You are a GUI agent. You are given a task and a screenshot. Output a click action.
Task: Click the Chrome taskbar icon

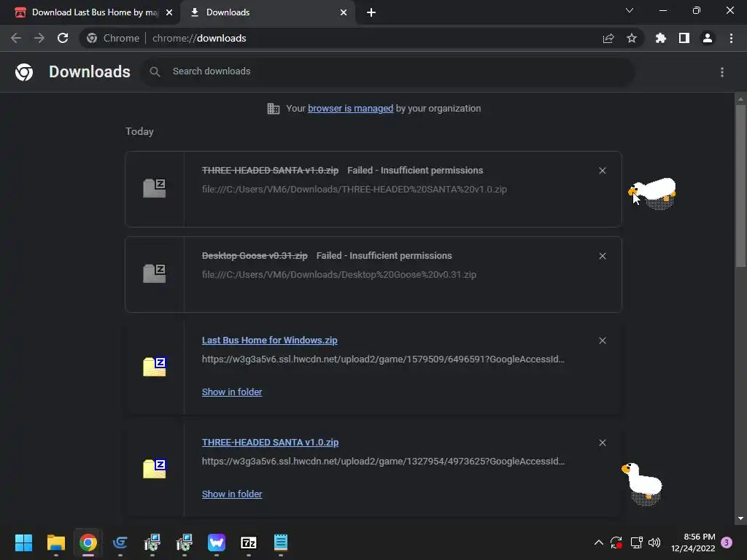[88, 542]
